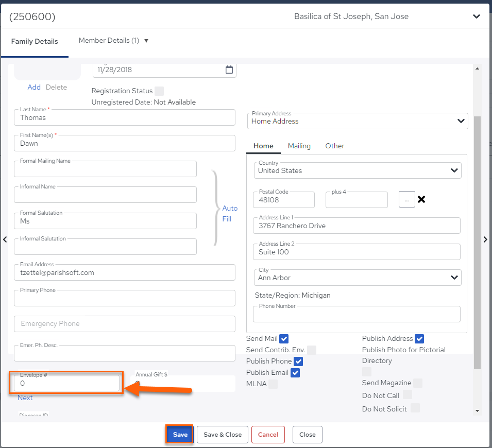Click the postal code lookup ellipsis button
This screenshot has width=492, height=448.
coord(406,199)
